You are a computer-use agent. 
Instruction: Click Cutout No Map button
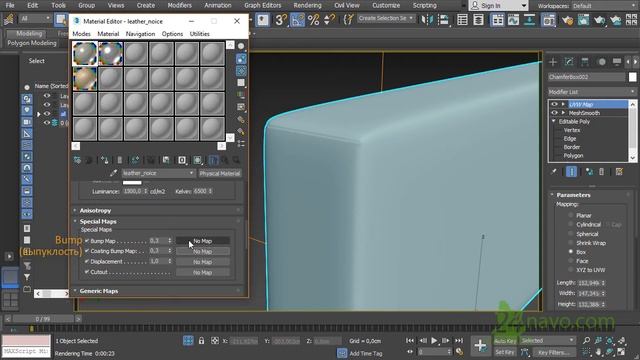[x=202, y=272]
